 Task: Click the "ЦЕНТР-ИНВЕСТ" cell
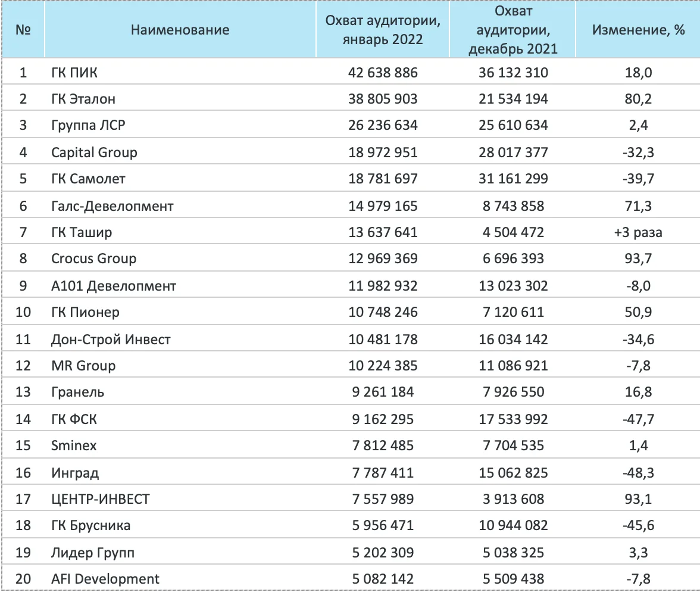pos(100,498)
